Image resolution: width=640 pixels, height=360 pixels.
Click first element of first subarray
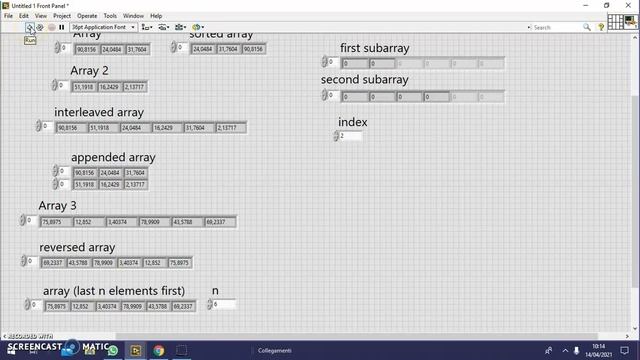coord(355,64)
